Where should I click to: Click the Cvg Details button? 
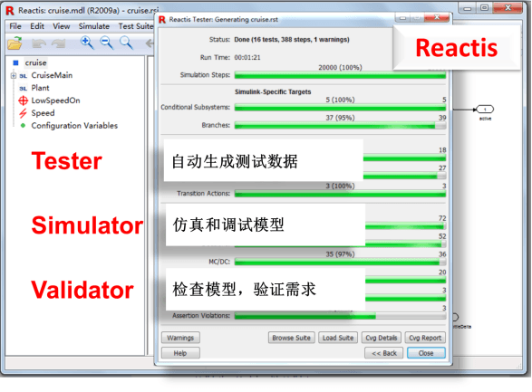382,338
